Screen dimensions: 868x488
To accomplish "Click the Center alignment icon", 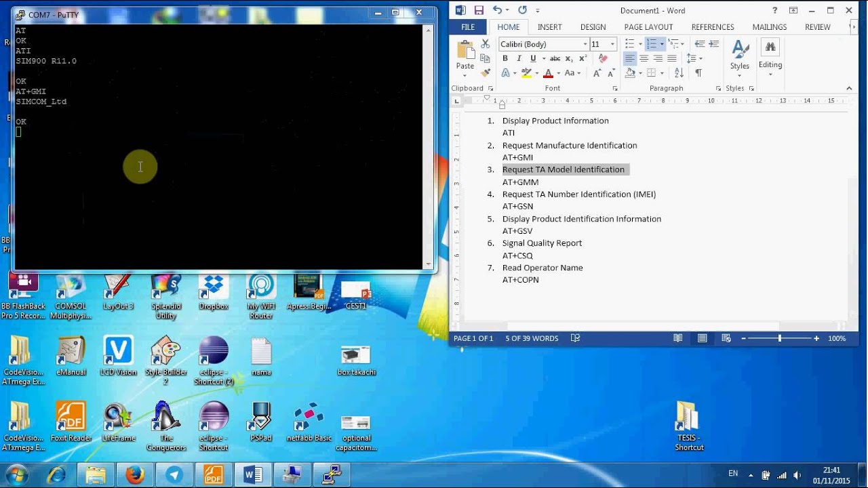I will click(x=644, y=58).
